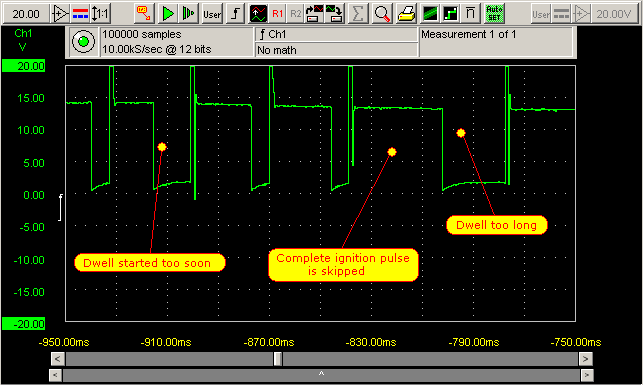Click the Auto SET button
The image size is (643, 385).
(494, 14)
